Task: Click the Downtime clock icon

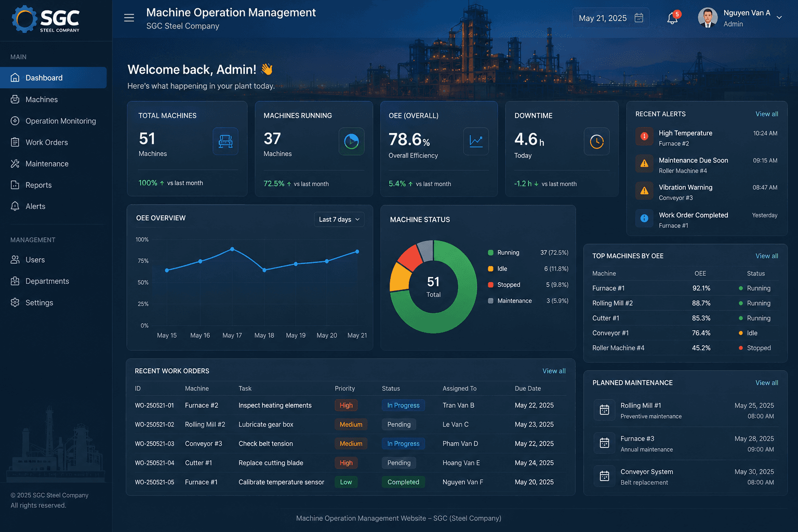Action: tap(596, 141)
